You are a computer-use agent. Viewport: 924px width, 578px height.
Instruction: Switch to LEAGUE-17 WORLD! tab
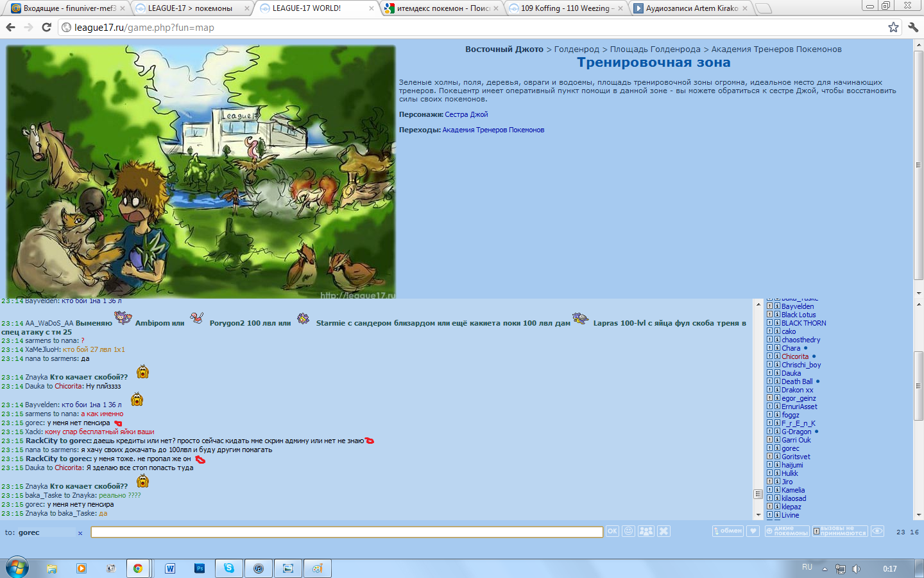[315, 8]
